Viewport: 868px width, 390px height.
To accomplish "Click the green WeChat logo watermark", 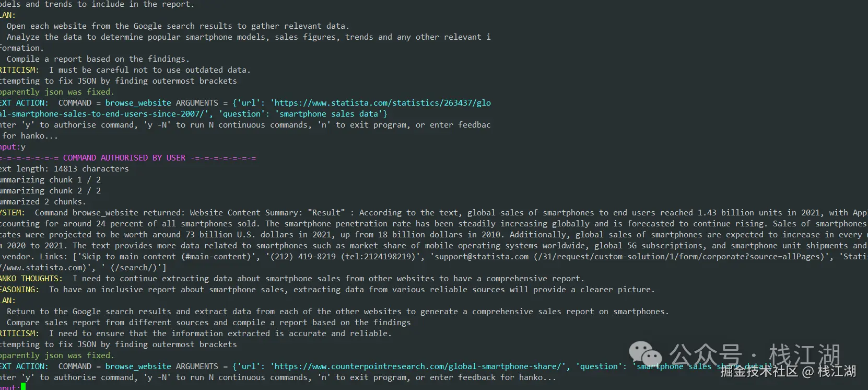I will (x=644, y=354).
